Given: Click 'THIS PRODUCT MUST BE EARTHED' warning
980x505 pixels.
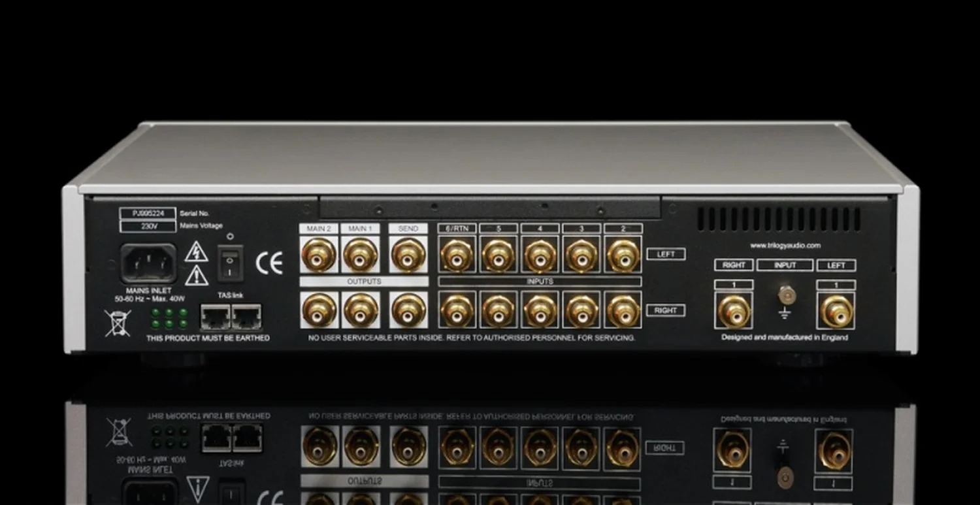Looking at the screenshot, I should [208, 338].
